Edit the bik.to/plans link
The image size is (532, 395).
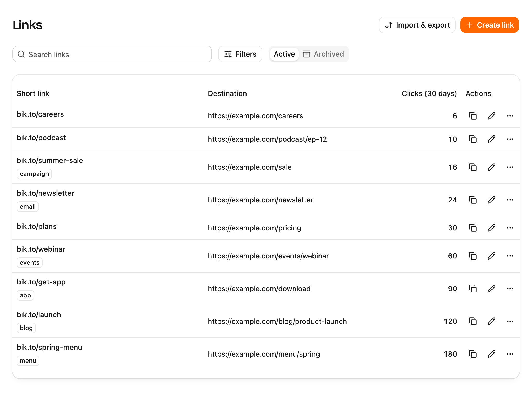491,228
